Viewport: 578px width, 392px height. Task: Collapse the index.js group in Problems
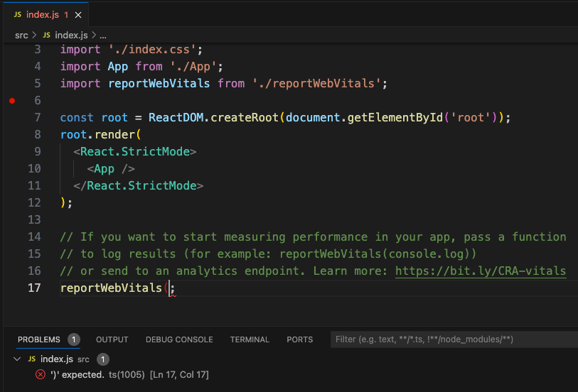(x=18, y=359)
